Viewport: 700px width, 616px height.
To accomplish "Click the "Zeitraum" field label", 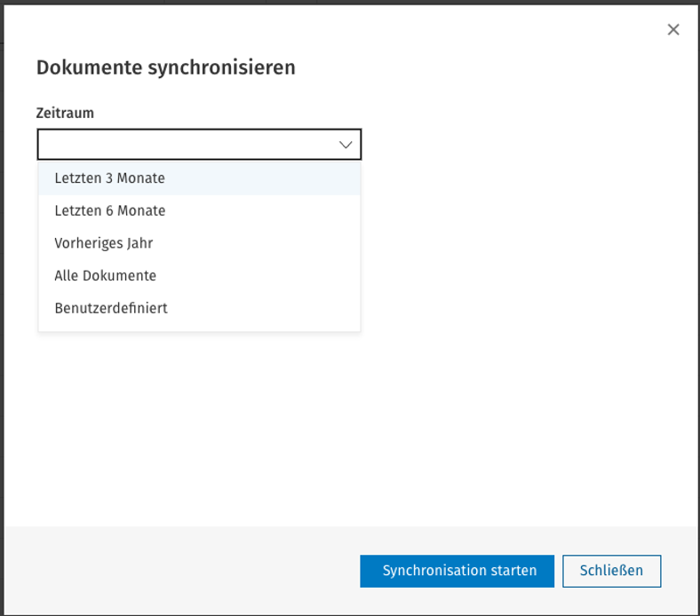I will click(65, 114).
